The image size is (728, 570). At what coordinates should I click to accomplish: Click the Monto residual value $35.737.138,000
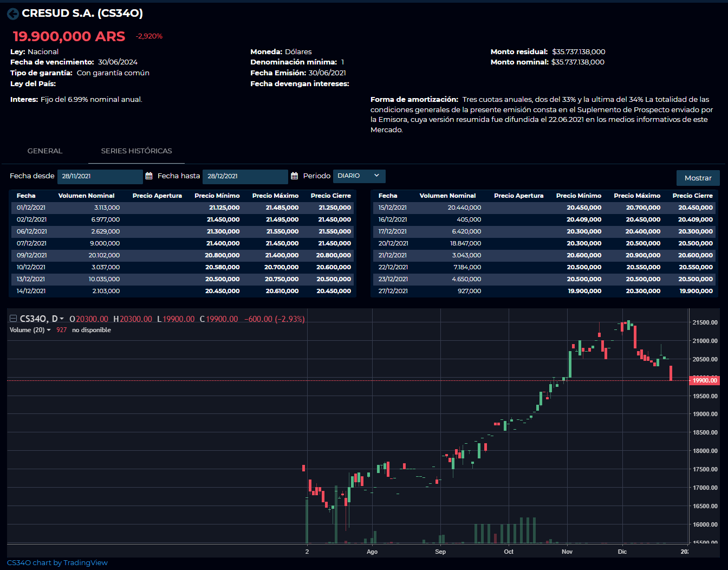pos(578,51)
